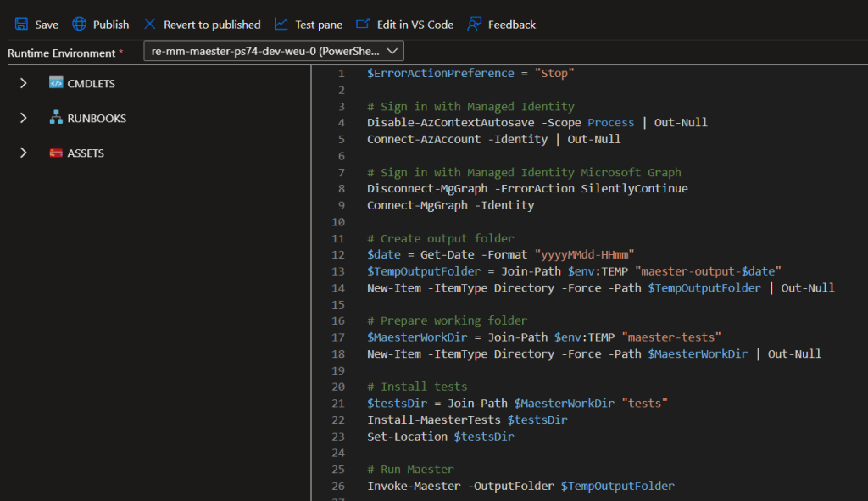The height and width of the screenshot is (501, 868).
Task: Click "# Create output folder" comment
Action: point(441,238)
